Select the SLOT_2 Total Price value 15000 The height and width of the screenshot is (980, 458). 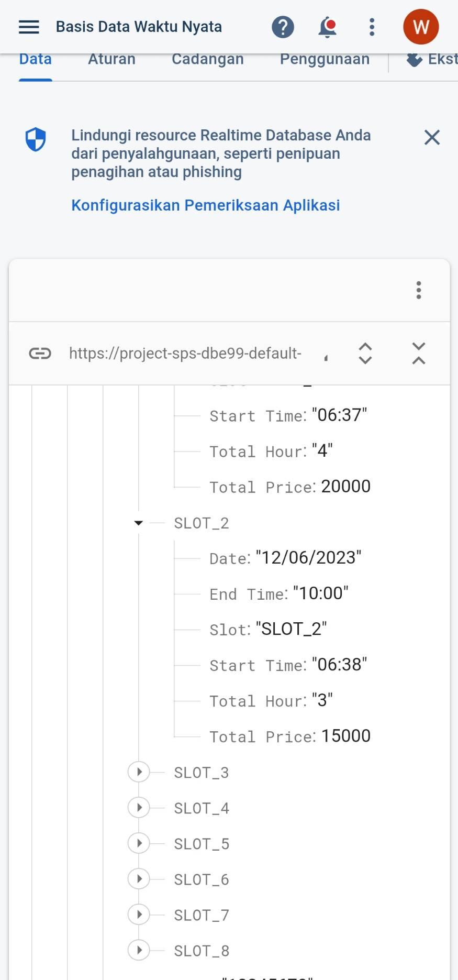(345, 736)
